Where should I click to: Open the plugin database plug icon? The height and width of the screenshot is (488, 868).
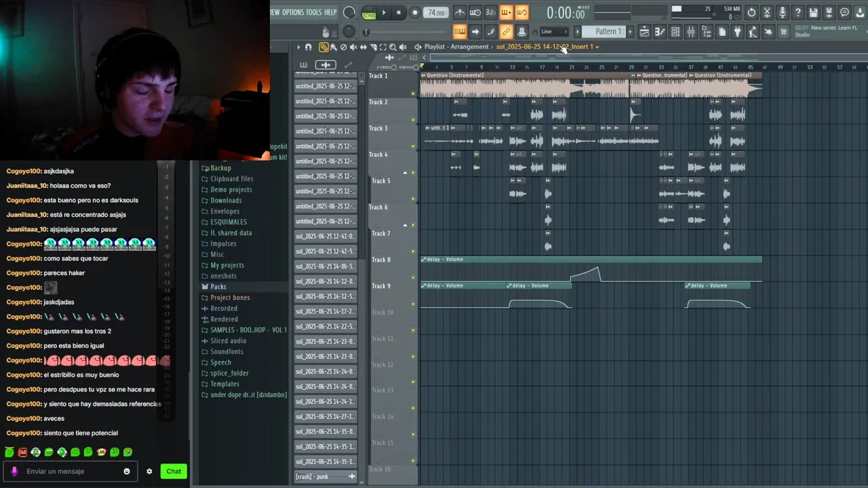[737, 31]
